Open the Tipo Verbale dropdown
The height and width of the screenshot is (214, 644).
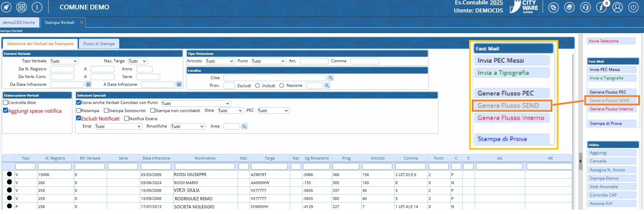(64, 61)
